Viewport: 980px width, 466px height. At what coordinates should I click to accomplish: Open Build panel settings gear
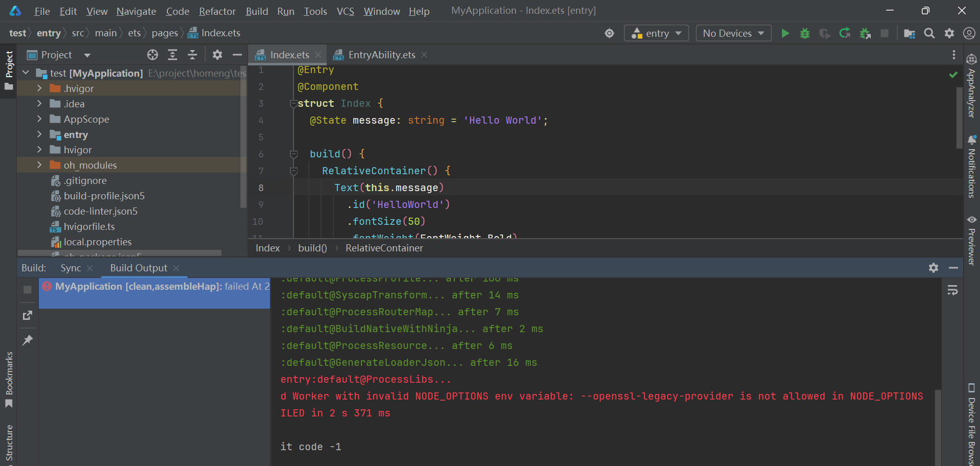[934, 268]
